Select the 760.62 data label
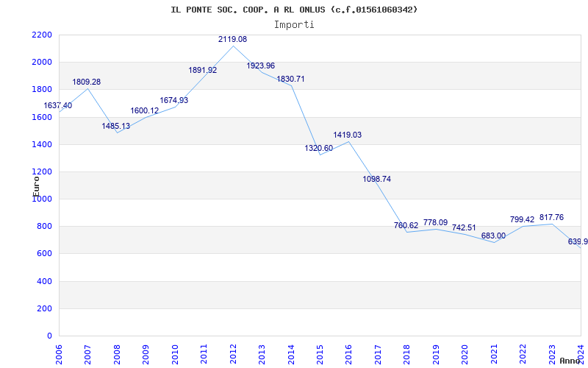 pyautogui.click(x=406, y=226)
